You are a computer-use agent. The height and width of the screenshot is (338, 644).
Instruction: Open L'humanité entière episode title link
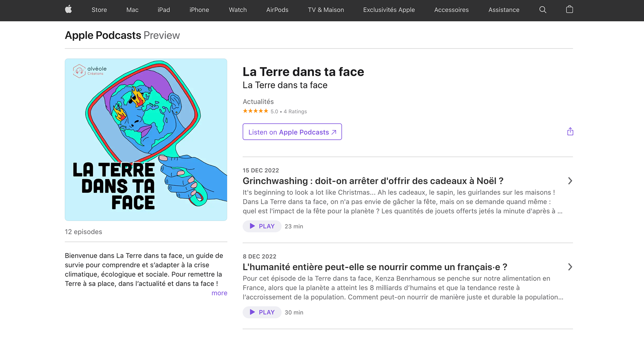[x=375, y=267]
